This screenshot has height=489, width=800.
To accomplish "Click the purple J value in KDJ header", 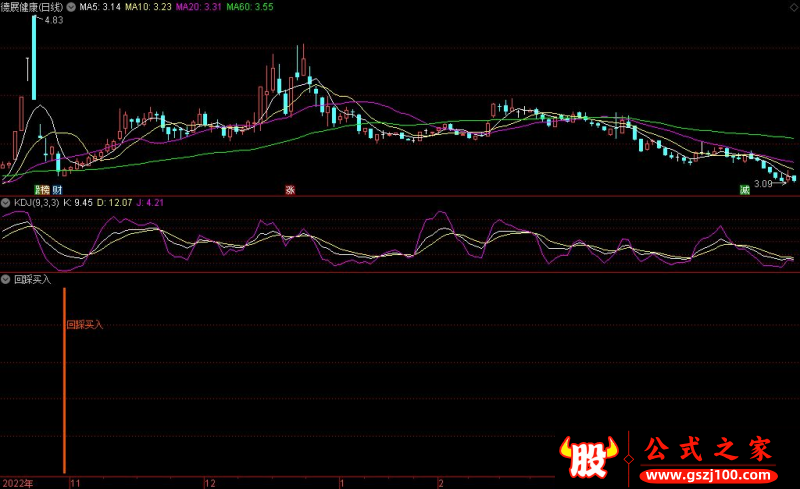I will (150, 203).
